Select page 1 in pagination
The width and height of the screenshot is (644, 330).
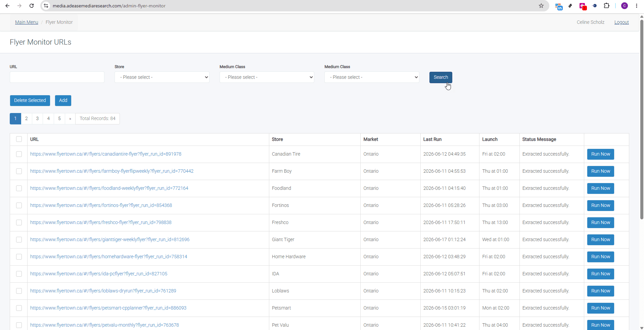pyautogui.click(x=15, y=119)
